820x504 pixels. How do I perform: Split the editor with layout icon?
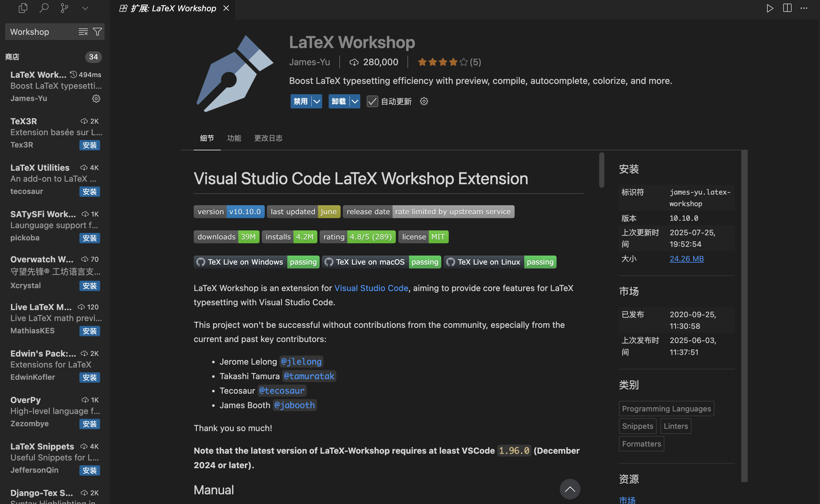pos(787,8)
